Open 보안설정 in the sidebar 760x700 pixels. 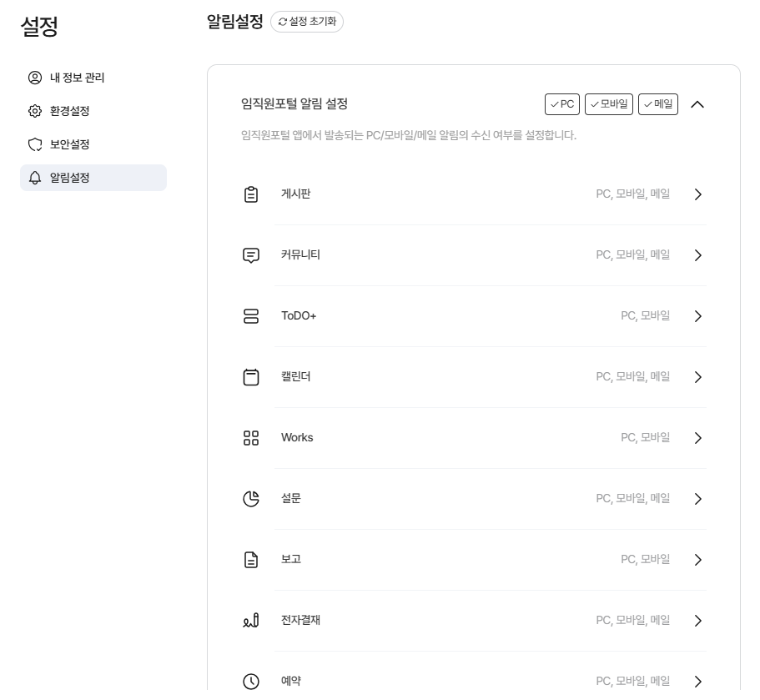pos(69,144)
